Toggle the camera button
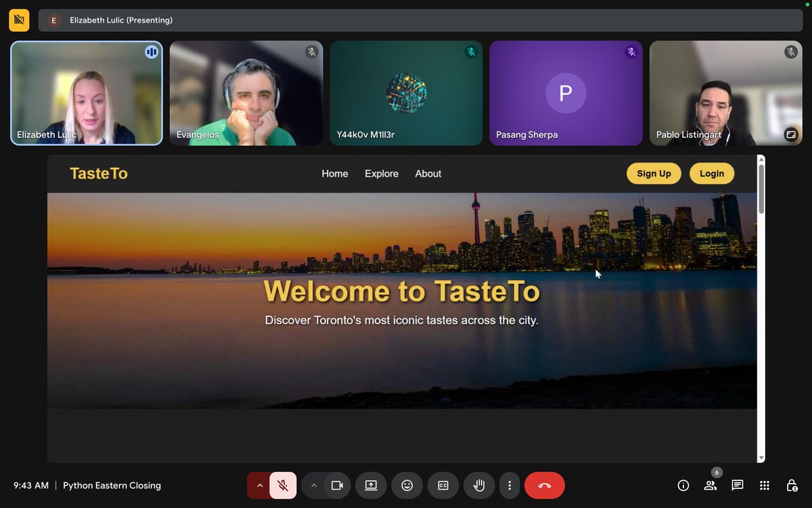812x508 pixels. tap(337, 485)
